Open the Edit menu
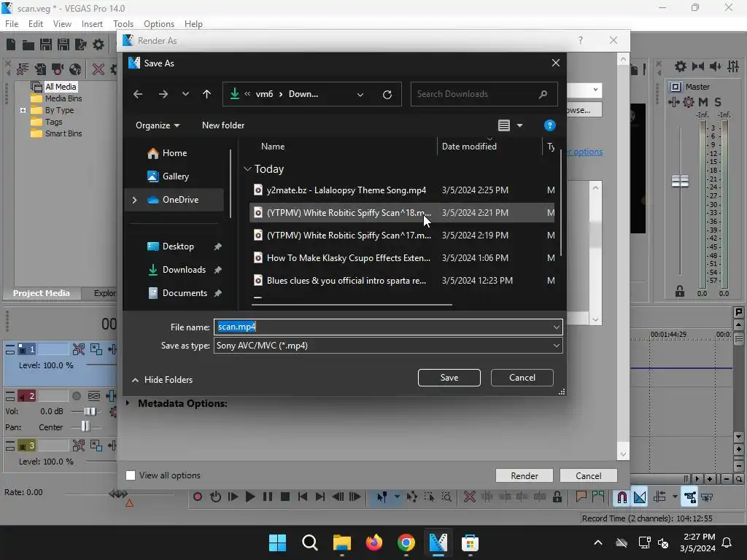 36,24
